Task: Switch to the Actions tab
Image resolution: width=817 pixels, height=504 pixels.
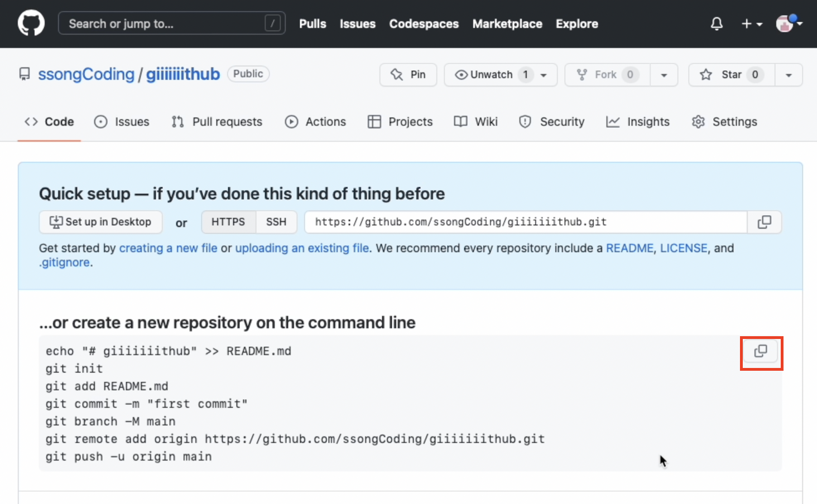Action: click(x=315, y=122)
